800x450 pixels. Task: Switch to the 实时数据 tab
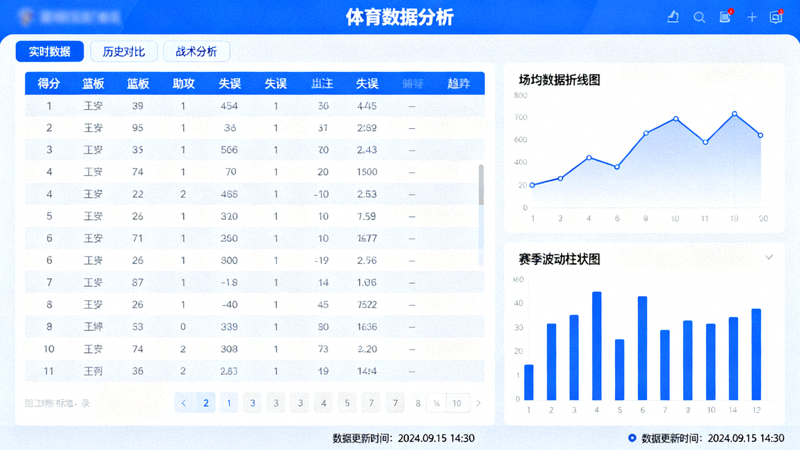(49, 52)
